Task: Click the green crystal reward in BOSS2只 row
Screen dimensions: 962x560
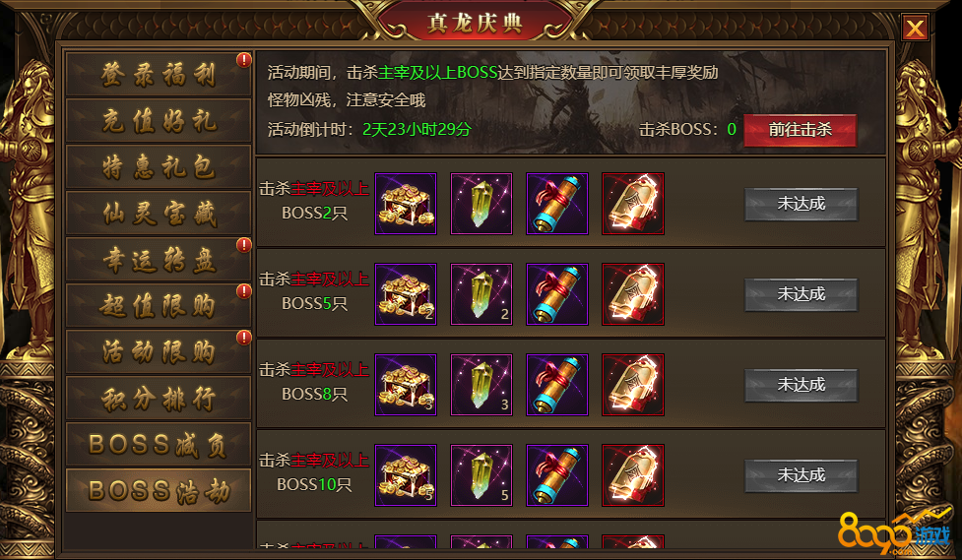Action: [481, 204]
